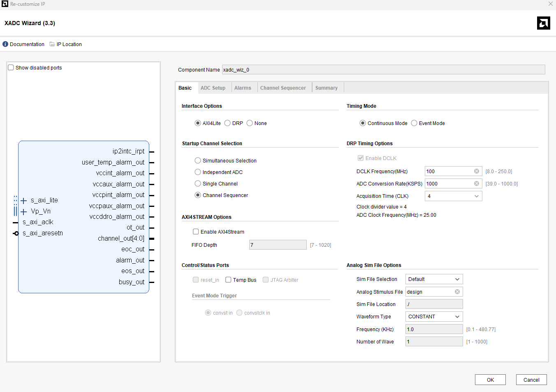Viewport: 556px width, 392px height.
Task: Clear the DCLK Frequency field with its X icon
Action: pos(477,172)
